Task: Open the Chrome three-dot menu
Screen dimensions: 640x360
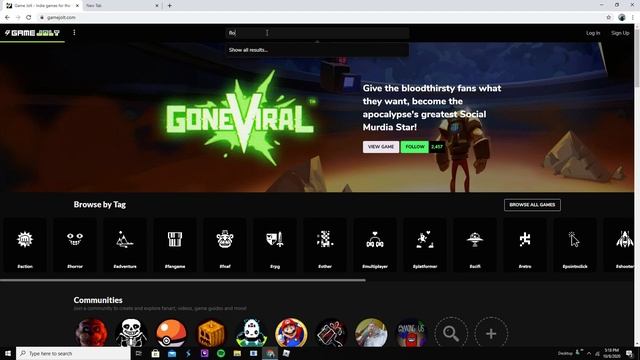Action: [x=633, y=17]
